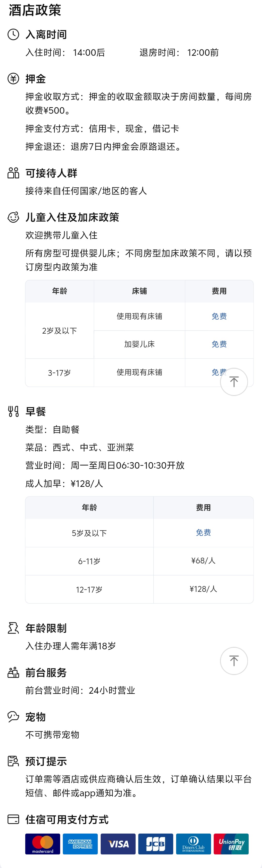The width and height of the screenshot is (262, 868).
Task: Click 免费 for 加婴儿床 row
Action: 219,344
